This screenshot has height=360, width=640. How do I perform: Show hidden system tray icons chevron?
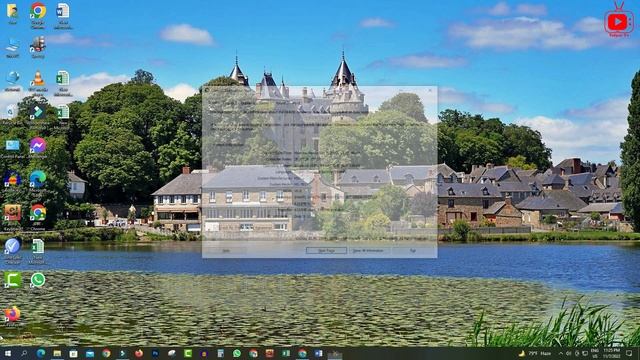(560, 353)
